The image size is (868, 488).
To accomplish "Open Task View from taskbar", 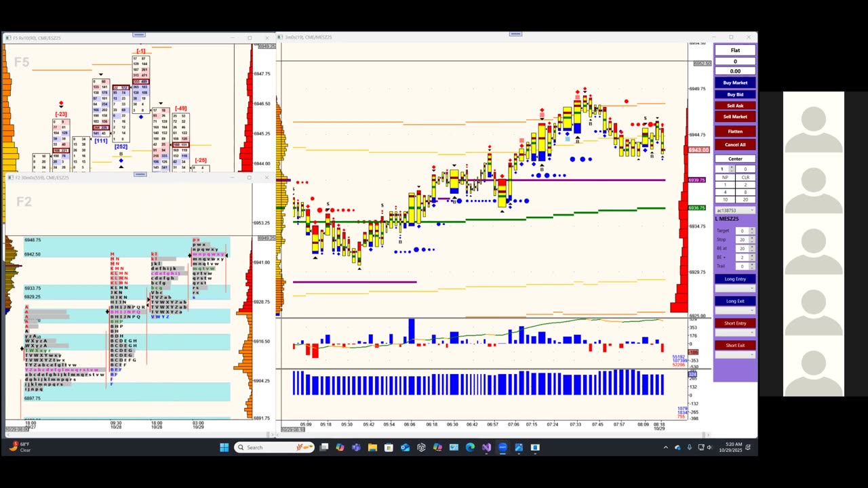I will pos(324,447).
